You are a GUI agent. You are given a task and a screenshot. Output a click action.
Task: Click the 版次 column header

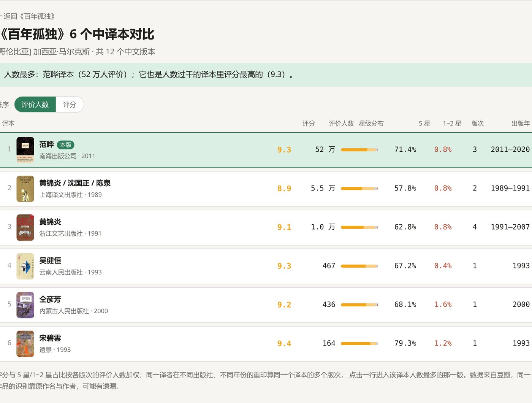tap(478, 124)
